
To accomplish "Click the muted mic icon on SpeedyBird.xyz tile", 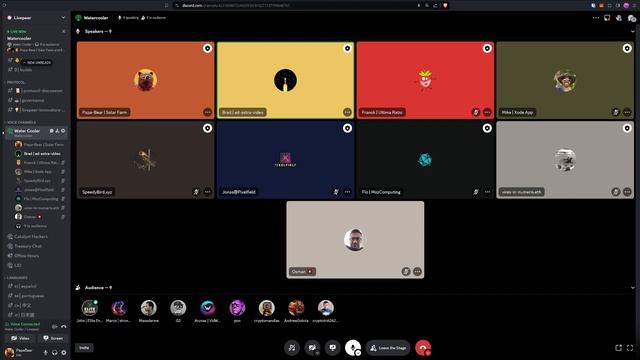I will coord(196,191).
